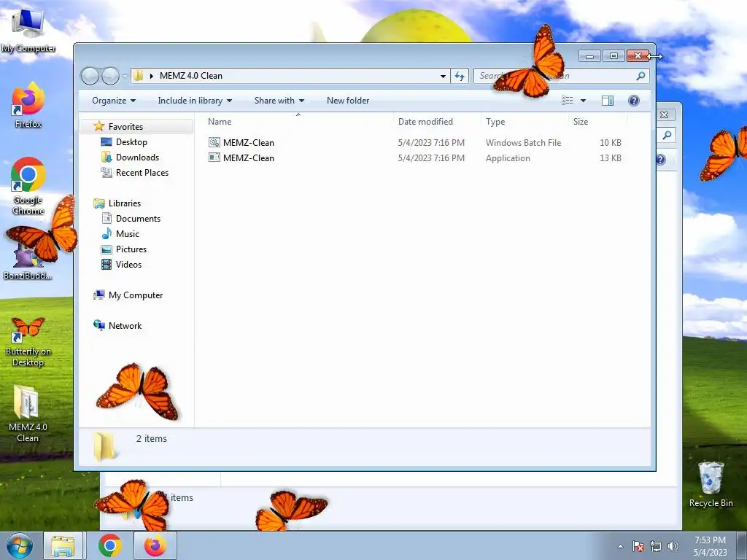Image resolution: width=747 pixels, height=560 pixels.
Task: Click Chrome taskbar icon
Action: pos(110,545)
